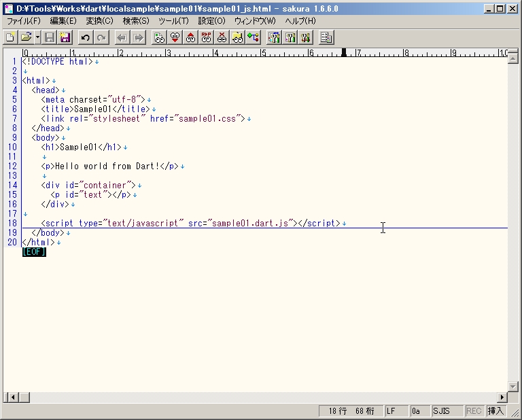Save file using the floppy disk icon
The width and height of the screenshot is (522, 420).
pos(50,37)
